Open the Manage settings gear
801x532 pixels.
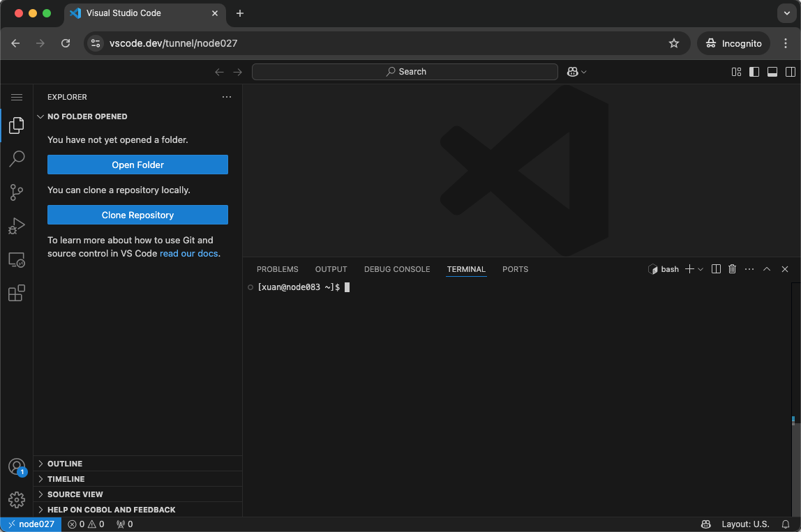(x=16, y=500)
